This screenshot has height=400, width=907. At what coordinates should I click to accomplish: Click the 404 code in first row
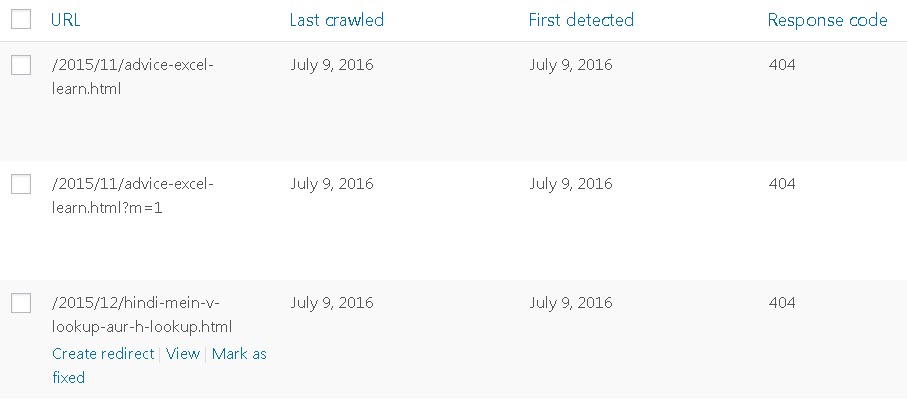[x=782, y=66]
